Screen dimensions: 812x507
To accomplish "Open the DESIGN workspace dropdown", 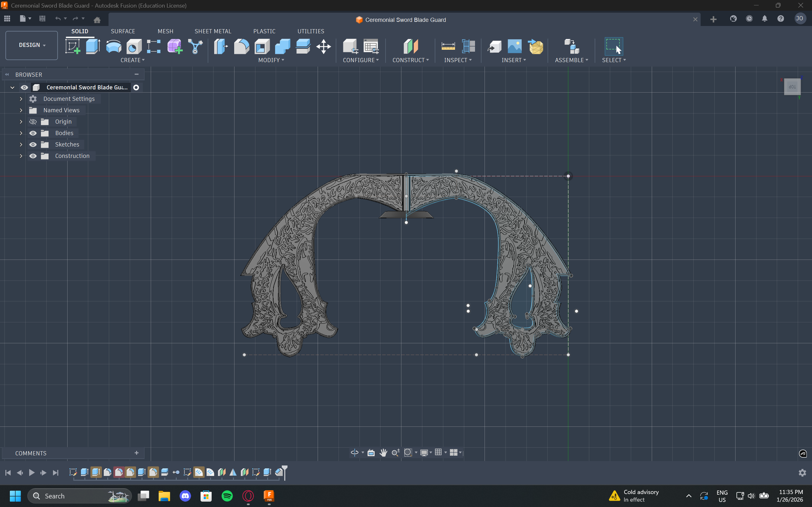I will pyautogui.click(x=32, y=45).
